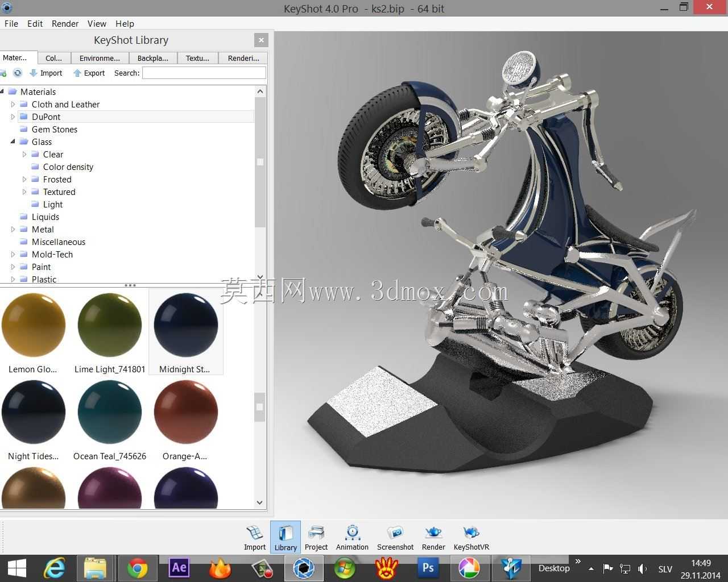Select the Orange-A... material sphere
This screenshot has height=582, width=728.
tap(186, 412)
